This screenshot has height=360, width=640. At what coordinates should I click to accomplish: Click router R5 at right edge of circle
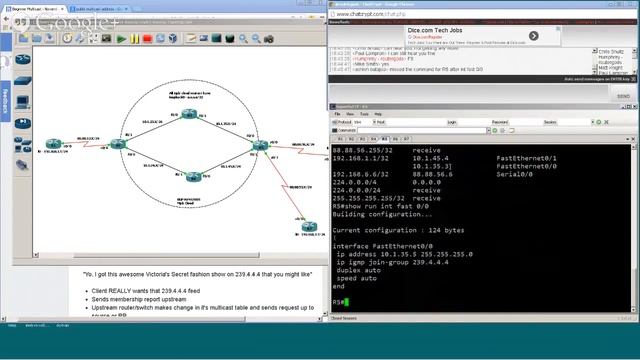[x=260, y=145]
